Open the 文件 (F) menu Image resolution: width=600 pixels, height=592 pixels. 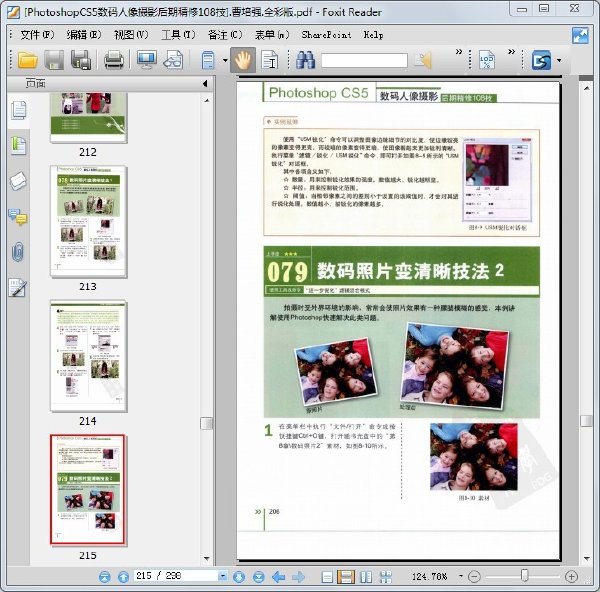pyautogui.click(x=37, y=35)
